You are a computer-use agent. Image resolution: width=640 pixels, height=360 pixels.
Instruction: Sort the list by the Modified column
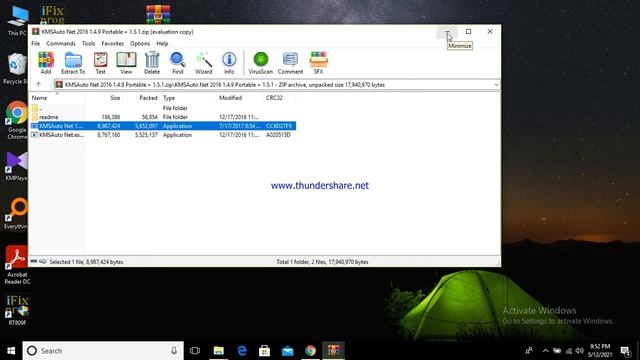click(x=240, y=98)
